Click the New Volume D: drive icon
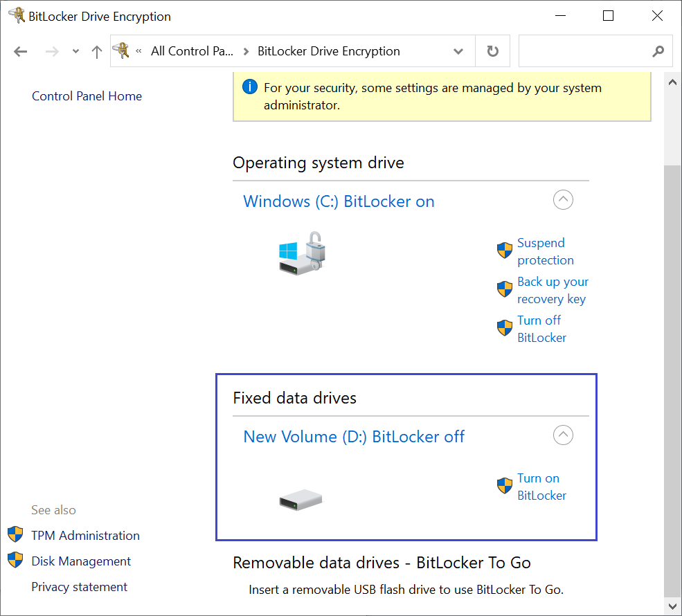This screenshot has height=616, width=682. click(x=301, y=500)
